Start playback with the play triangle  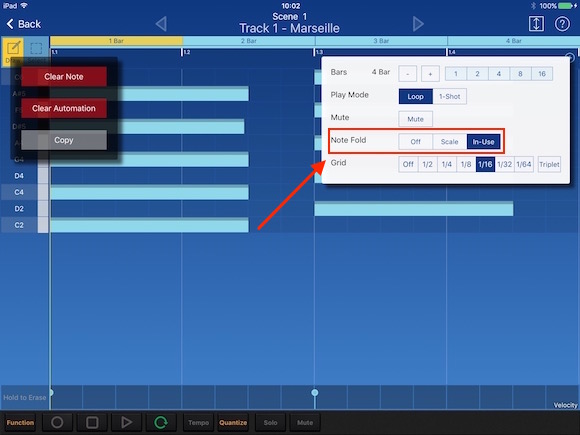127,422
